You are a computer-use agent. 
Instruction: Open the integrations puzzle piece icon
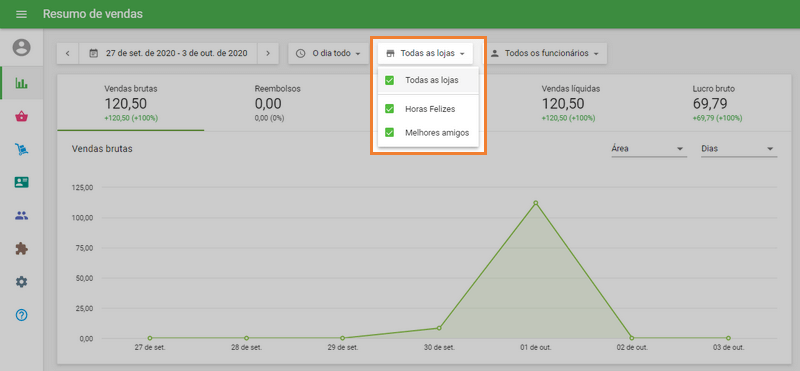point(21,249)
